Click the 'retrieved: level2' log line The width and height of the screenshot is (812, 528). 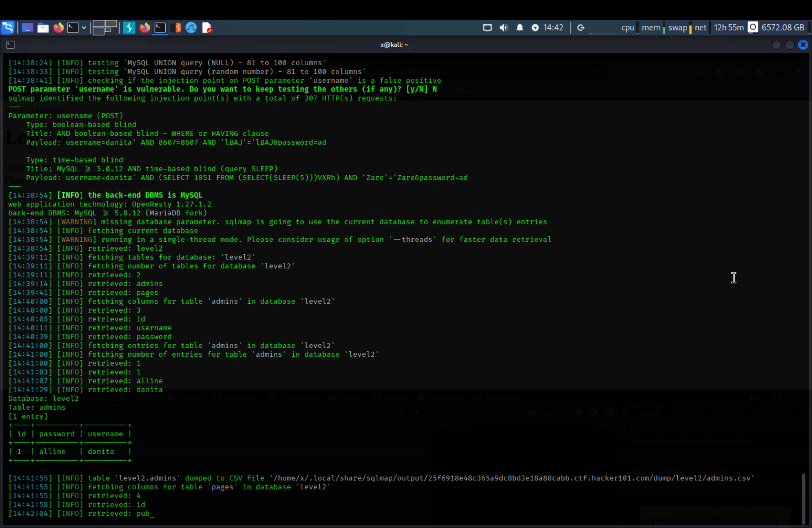tap(86, 248)
